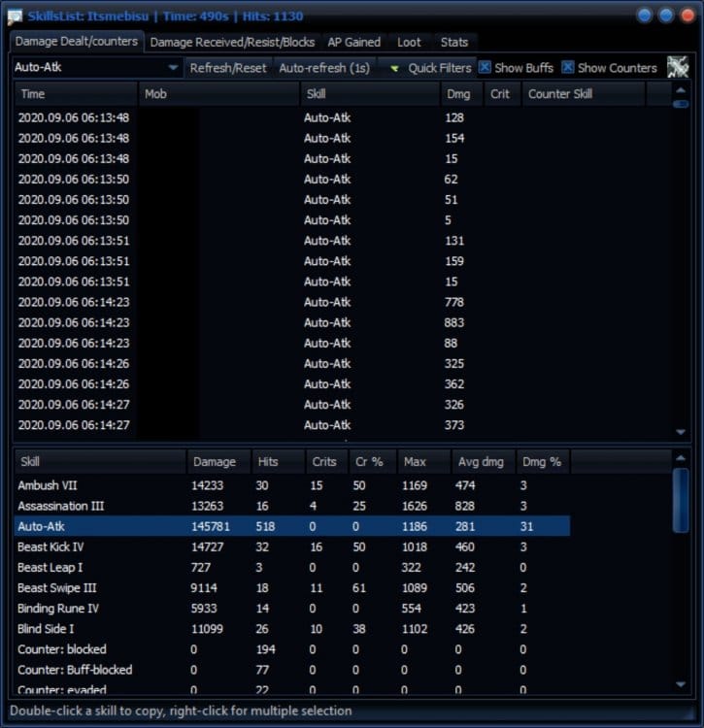Enable Auto-refresh (1s)
The image size is (704, 728).
pyautogui.click(x=325, y=68)
